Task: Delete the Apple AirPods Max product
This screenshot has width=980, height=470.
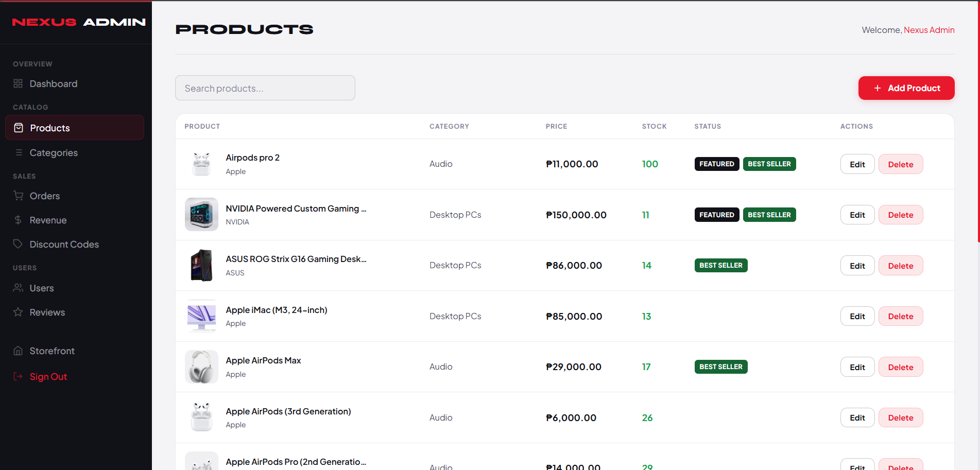Action: (901, 367)
